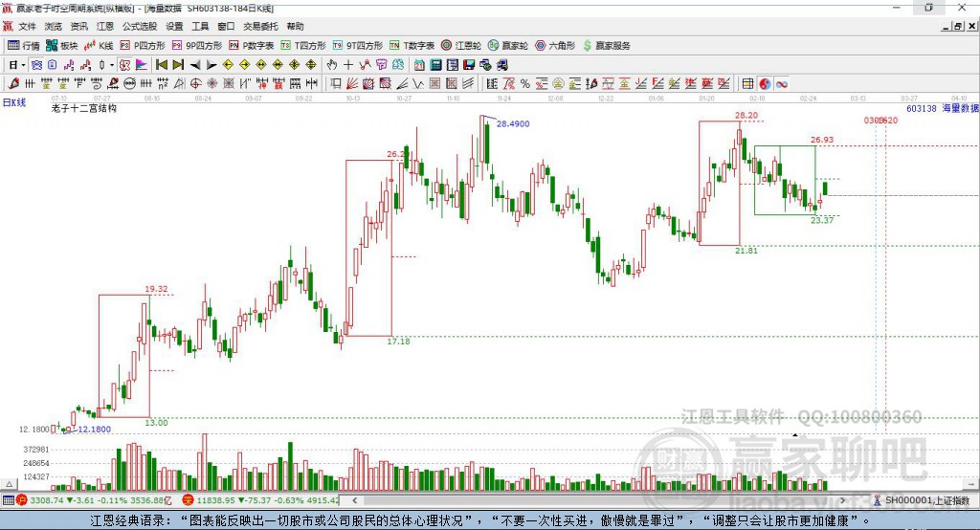Viewport: 980px width, 530px height.
Task: Open the 公式选股 menu
Action: click(x=139, y=27)
